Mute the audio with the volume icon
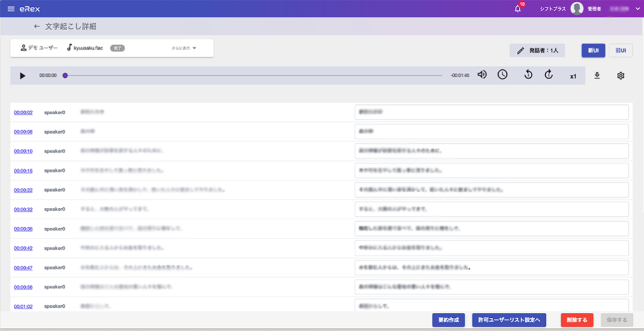This screenshot has height=331, width=644. (482, 75)
